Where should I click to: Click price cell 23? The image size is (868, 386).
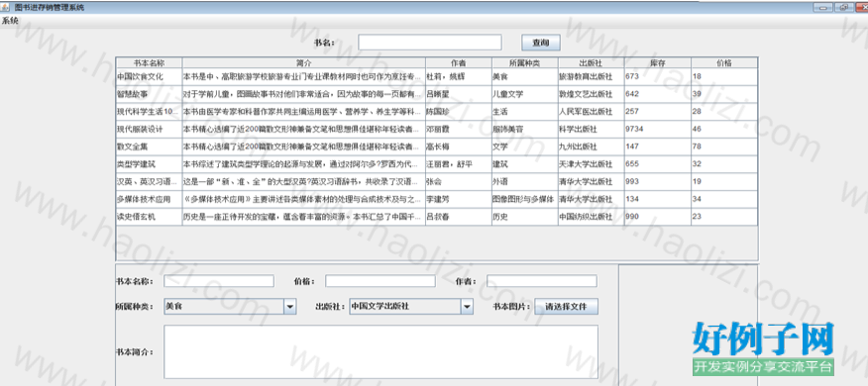(x=724, y=217)
